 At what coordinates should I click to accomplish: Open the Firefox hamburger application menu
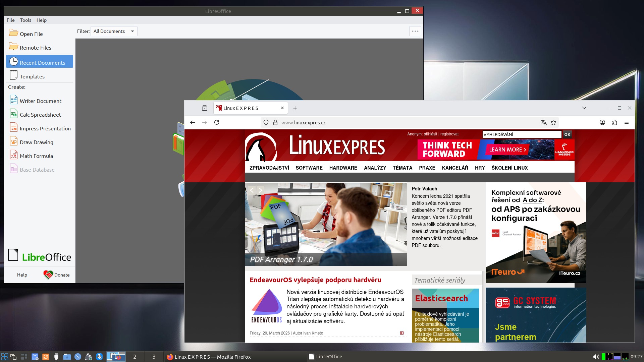coord(626,122)
